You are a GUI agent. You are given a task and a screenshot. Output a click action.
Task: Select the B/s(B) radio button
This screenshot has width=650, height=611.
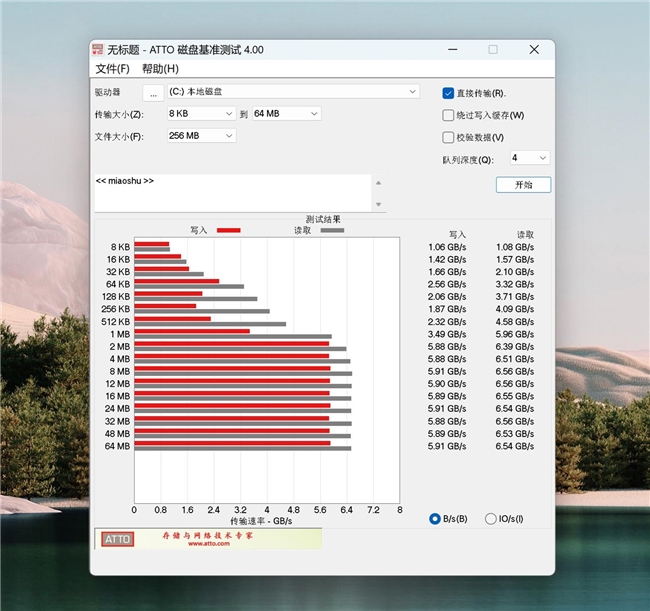tap(435, 519)
